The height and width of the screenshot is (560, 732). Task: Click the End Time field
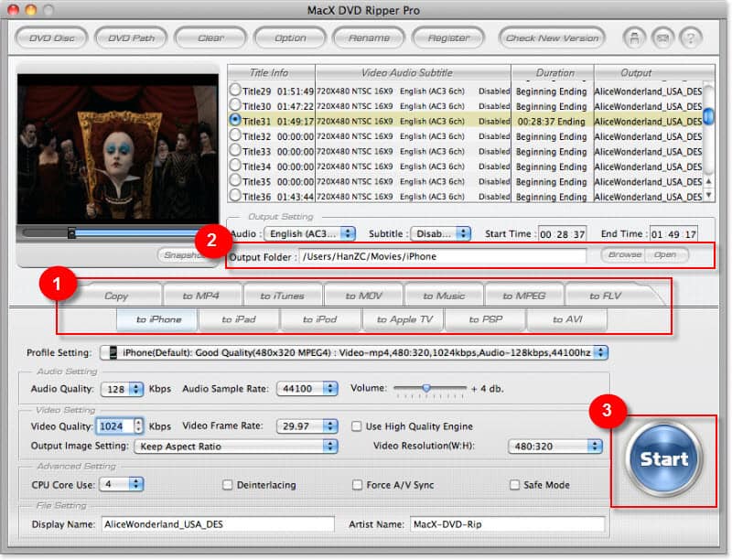(x=673, y=234)
